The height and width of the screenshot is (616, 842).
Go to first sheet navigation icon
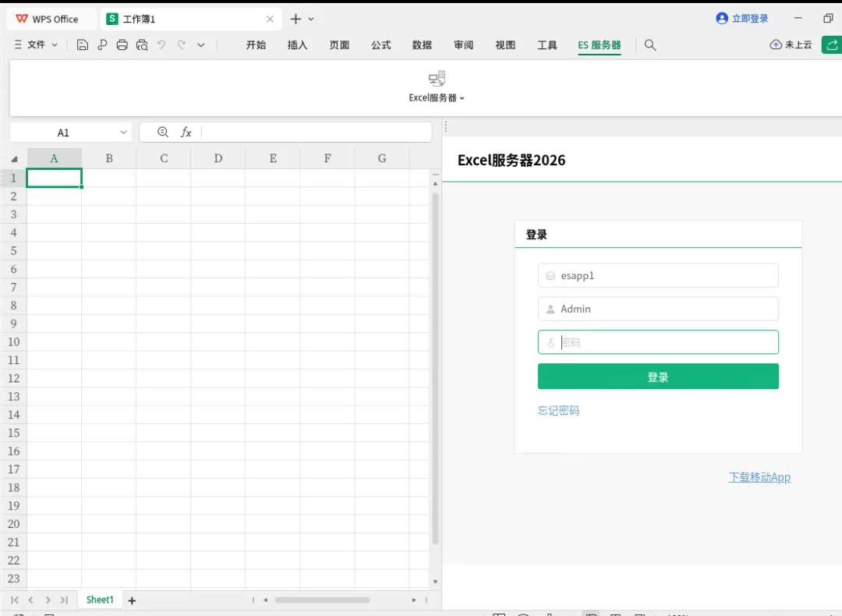pos(15,600)
